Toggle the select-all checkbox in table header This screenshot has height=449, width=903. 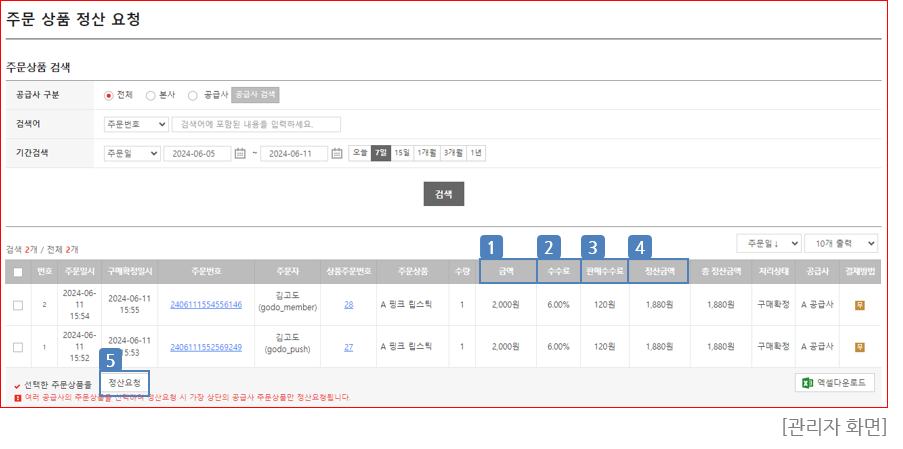(x=18, y=271)
